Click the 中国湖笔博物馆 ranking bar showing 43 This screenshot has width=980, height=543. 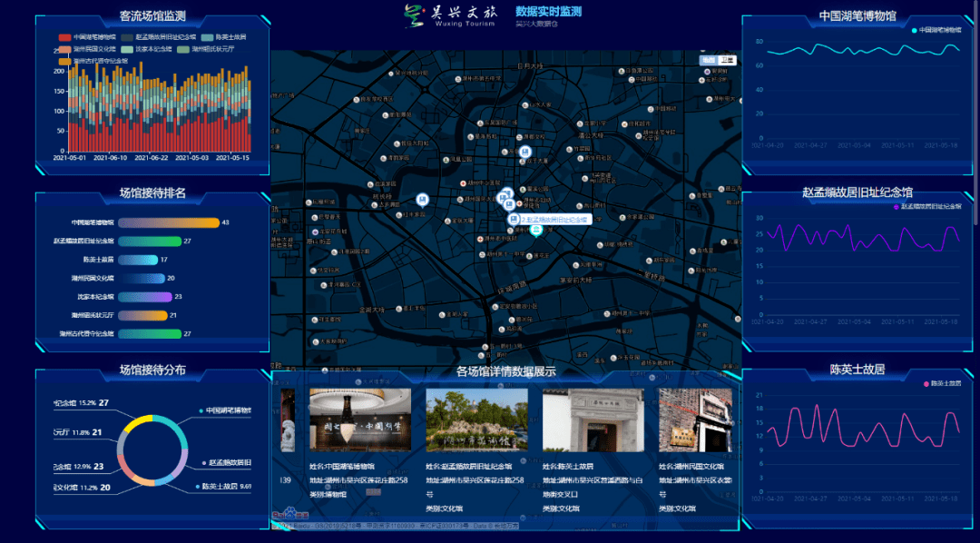point(169,222)
